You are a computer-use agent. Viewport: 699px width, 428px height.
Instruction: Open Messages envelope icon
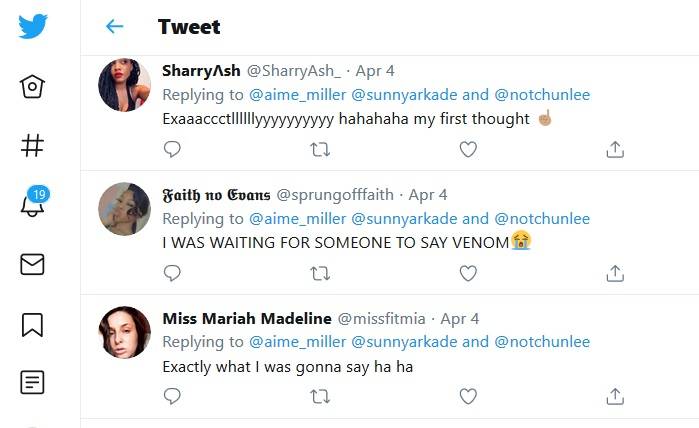[x=32, y=264]
